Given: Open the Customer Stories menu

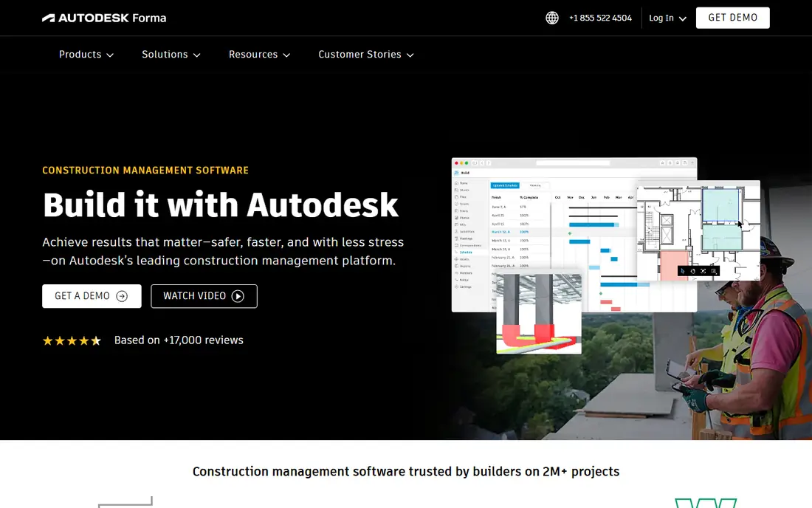Looking at the screenshot, I should click(x=366, y=55).
